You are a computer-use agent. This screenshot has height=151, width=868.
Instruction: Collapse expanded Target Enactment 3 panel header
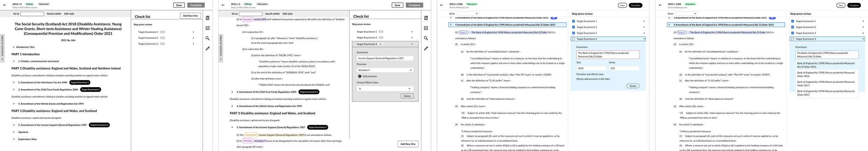tap(385, 44)
